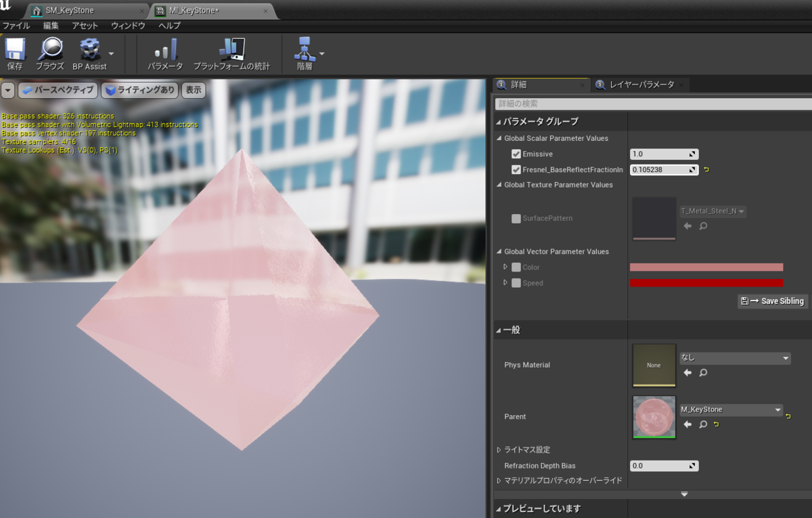Enable the Color parameter checkbox

click(516, 267)
